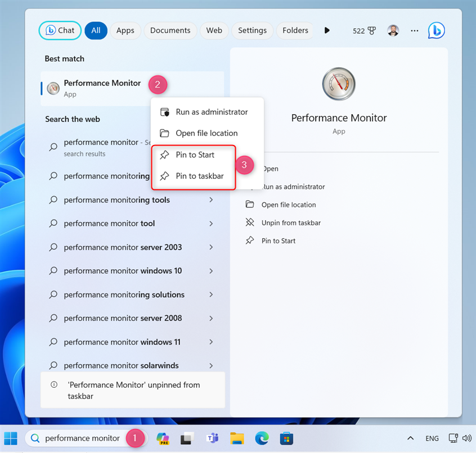Image resolution: width=476 pixels, height=453 pixels.
Task: Open volume control in system tray
Action: pyautogui.click(x=467, y=438)
